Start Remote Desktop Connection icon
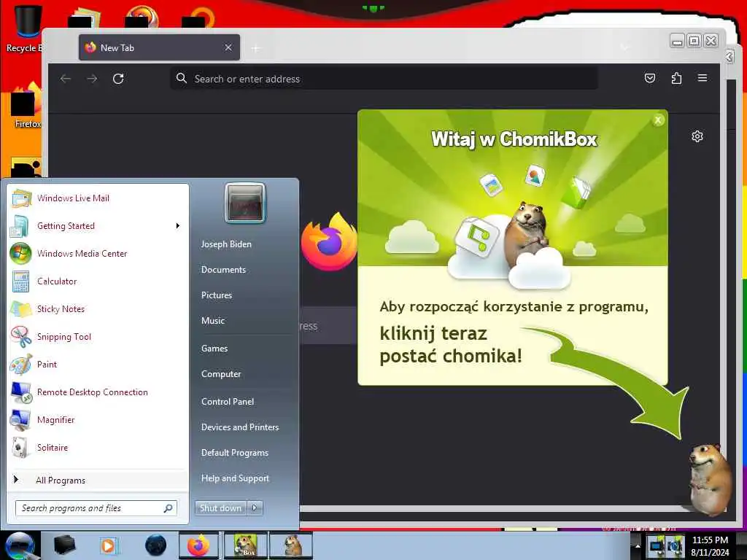 point(20,392)
